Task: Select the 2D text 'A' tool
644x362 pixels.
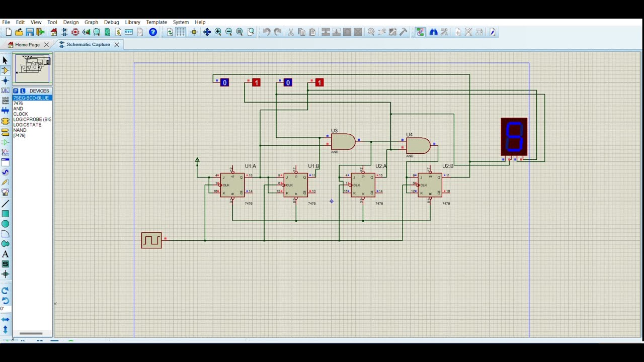Action: point(5,254)
